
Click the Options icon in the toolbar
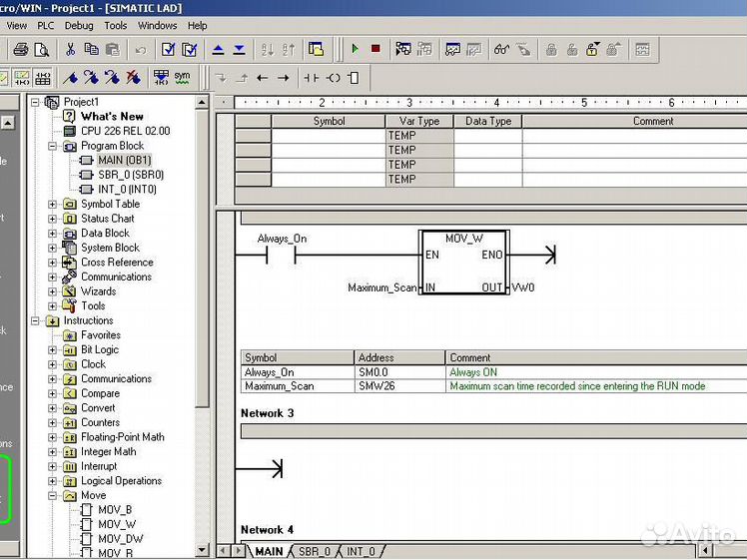[x=316, y=49]
